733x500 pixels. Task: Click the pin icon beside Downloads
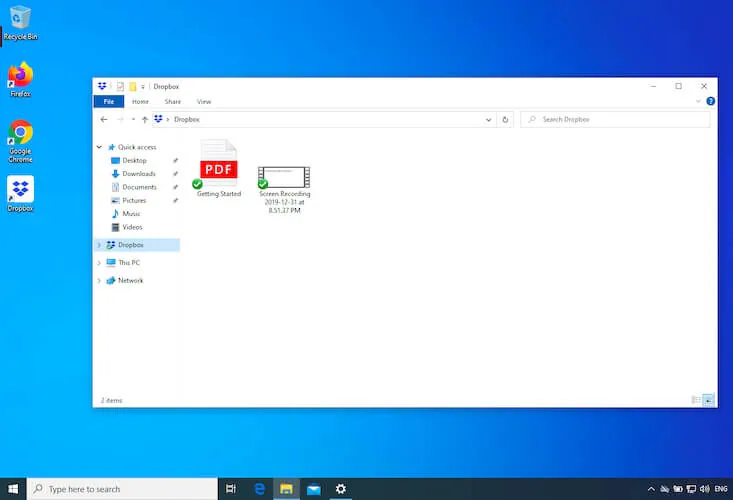point(175,173)
